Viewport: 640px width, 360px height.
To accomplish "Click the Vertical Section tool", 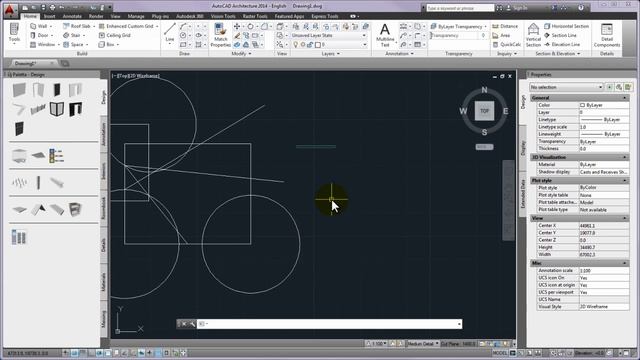I will (533, 35).
